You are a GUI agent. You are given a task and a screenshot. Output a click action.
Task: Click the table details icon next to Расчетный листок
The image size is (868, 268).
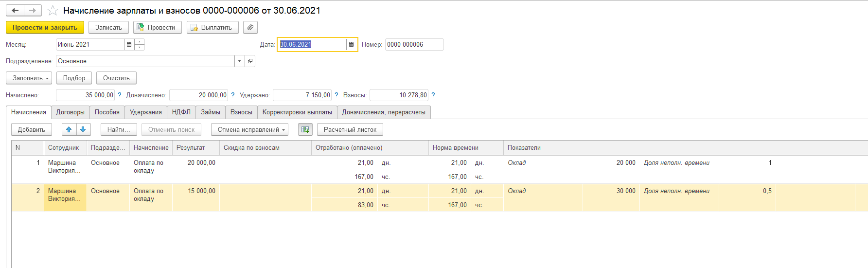305,129
